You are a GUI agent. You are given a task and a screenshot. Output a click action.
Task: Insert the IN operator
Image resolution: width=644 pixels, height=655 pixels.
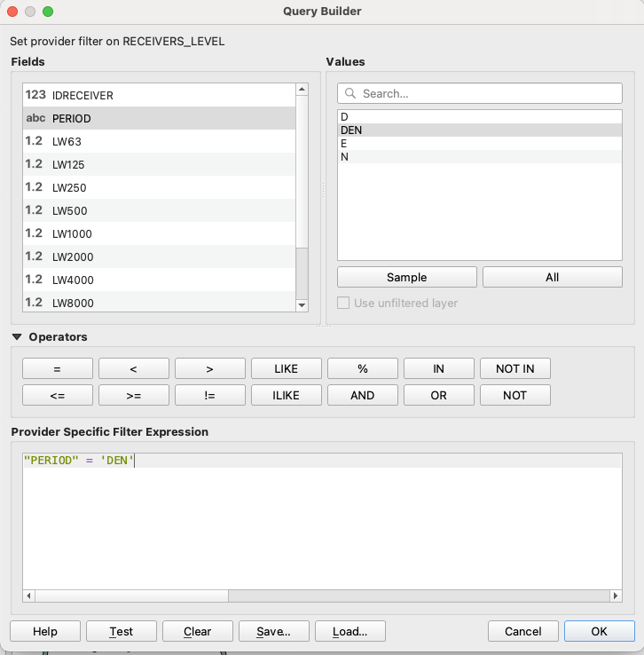click(439, 369)
